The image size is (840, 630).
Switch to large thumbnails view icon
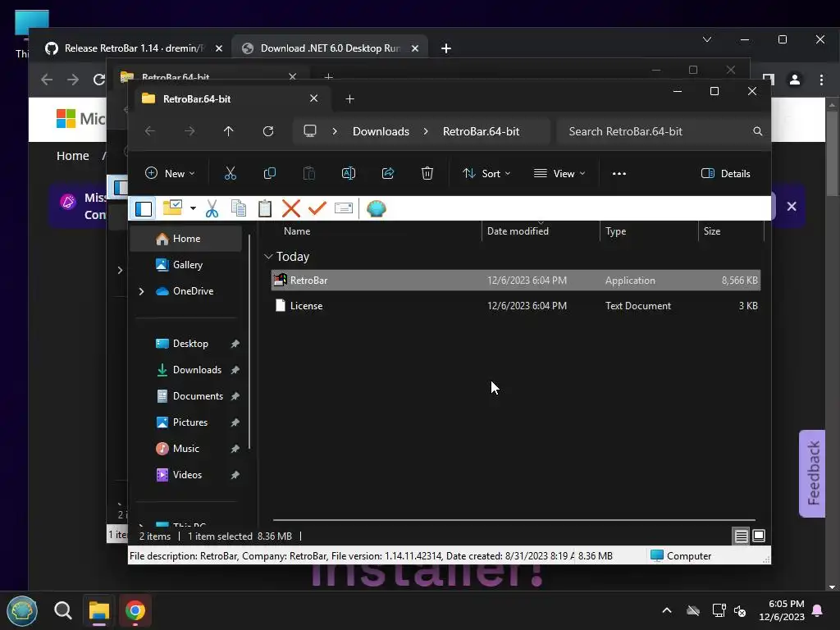click(759, 536)
